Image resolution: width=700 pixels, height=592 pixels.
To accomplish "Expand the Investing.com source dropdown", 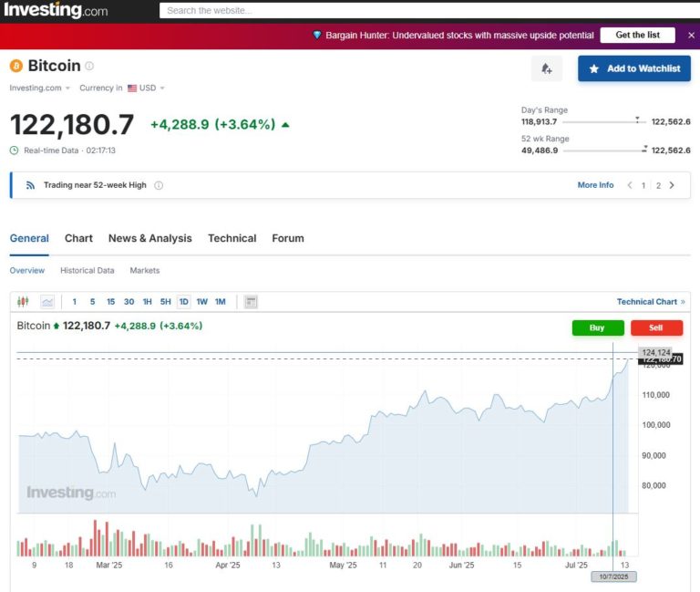I will [x=40, y=88].
